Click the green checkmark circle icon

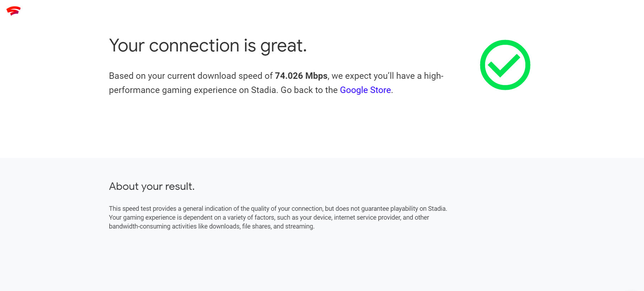505,65
